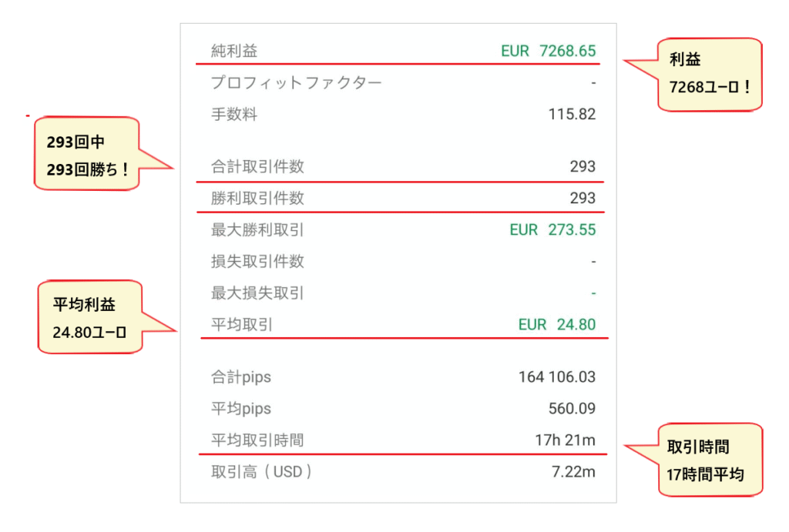Click the プロフィットファクター row label
The image size is (789, 532).
296,83
